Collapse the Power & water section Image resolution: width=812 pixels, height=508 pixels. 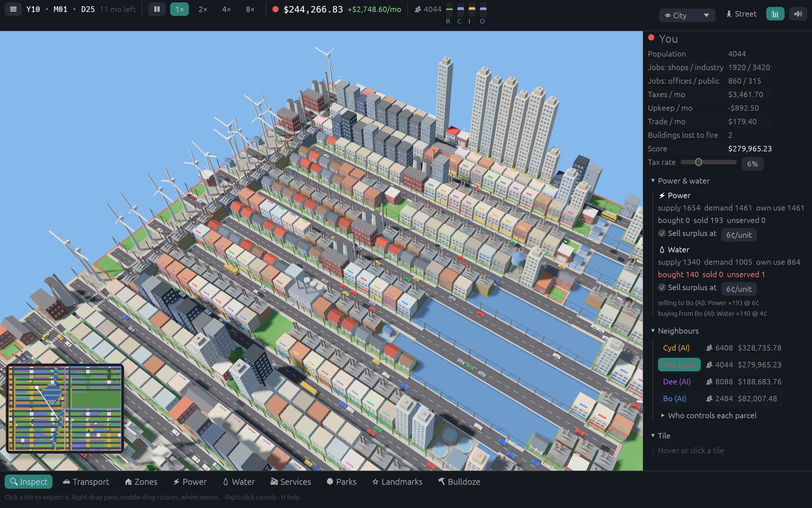pos(680,181)
